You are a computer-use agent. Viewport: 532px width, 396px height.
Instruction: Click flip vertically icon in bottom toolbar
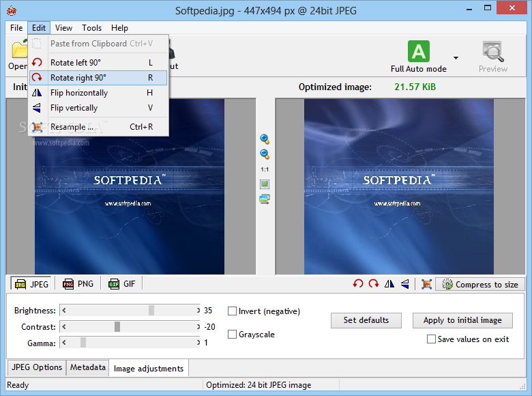coord(404,283)
